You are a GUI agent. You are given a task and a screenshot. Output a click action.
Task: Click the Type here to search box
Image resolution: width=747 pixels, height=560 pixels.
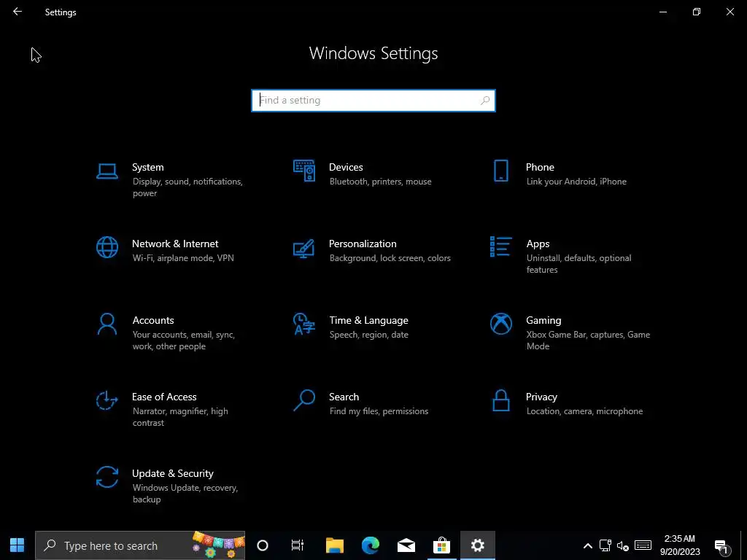point(140,545)
